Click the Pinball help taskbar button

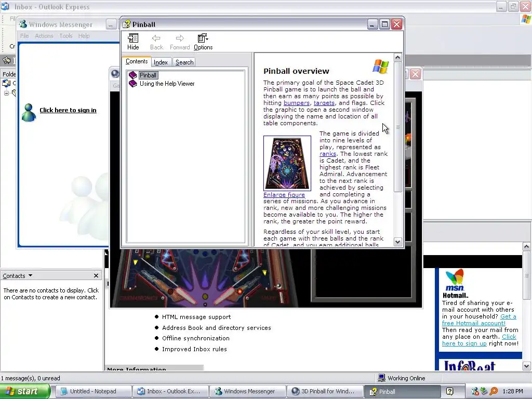(402, 392)
